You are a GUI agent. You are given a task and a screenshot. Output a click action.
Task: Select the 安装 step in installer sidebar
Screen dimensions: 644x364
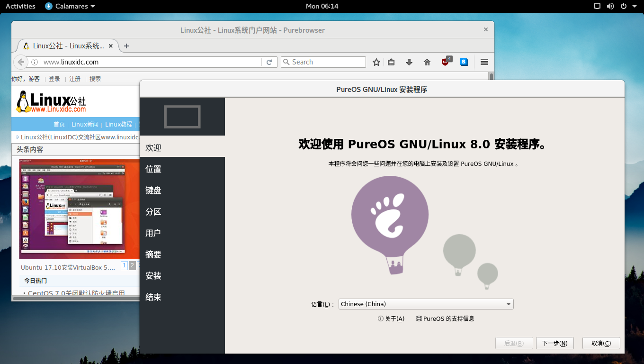click(182, 276)
